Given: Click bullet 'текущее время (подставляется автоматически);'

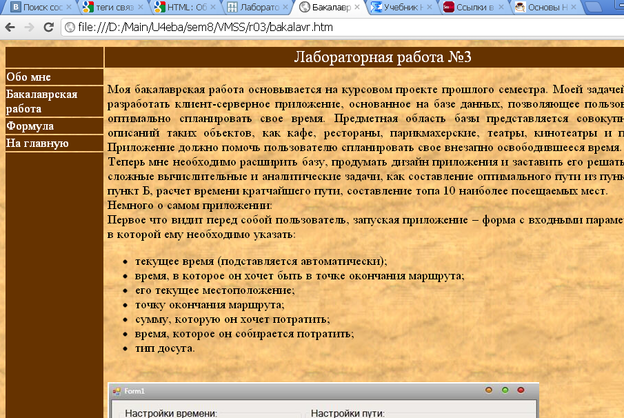Looking at the screenshot, I should pyautogui.click(x=261, y=262).
